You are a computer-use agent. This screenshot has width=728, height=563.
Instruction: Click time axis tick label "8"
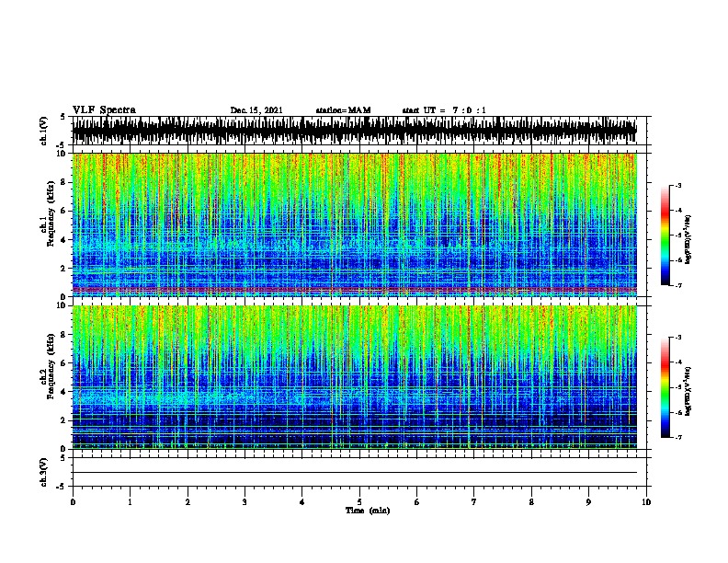point(531,501)
